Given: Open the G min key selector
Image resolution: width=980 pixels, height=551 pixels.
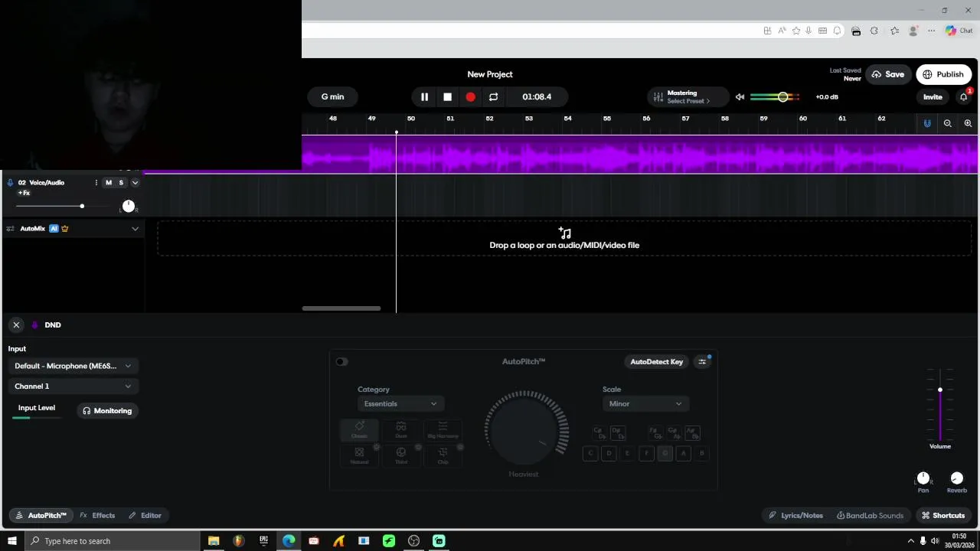Looking at the screenshot, I should (332, 97).
